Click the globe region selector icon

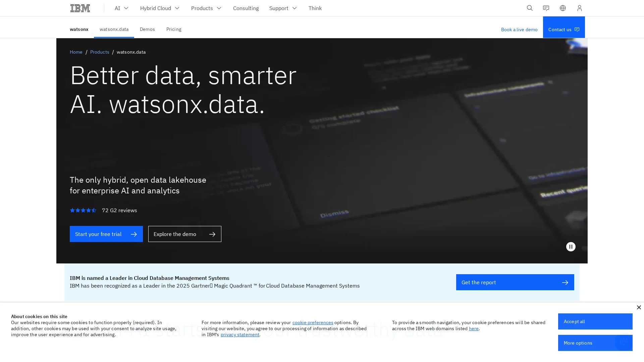(x=563, y=8)
